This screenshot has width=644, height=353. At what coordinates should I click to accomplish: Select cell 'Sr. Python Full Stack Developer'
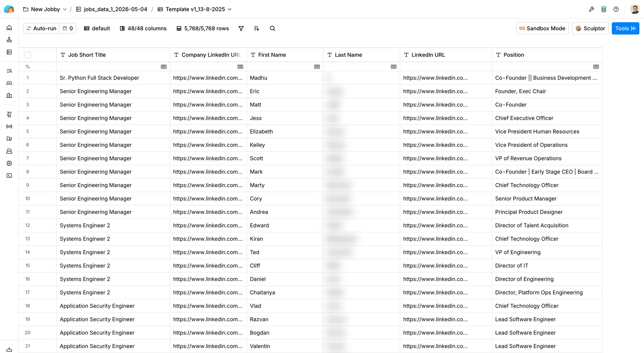pos(113,78)
